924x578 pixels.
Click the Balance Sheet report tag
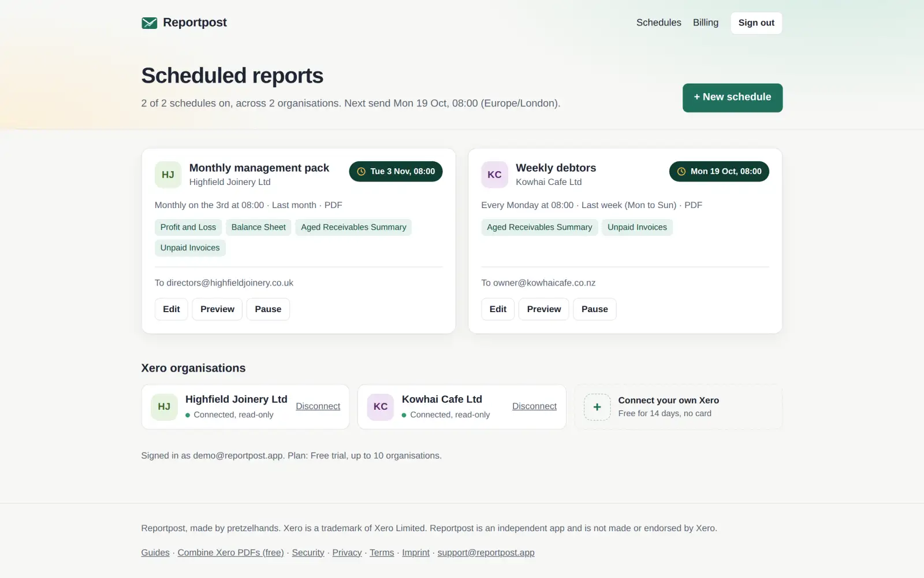pos(259,227)
